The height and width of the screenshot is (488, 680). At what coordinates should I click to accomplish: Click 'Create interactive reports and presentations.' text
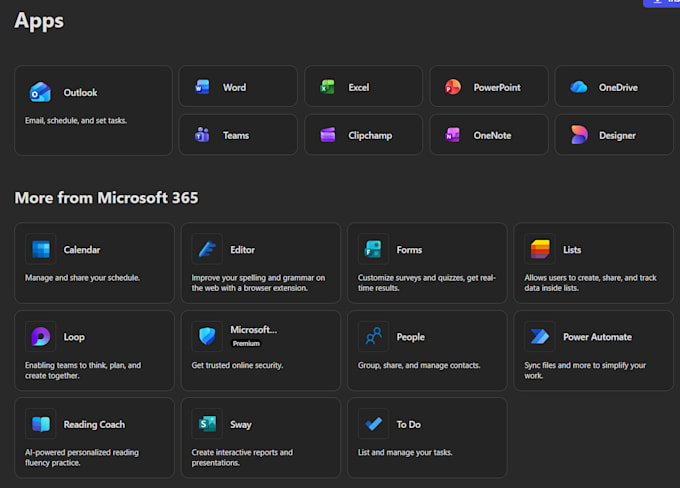242,458
